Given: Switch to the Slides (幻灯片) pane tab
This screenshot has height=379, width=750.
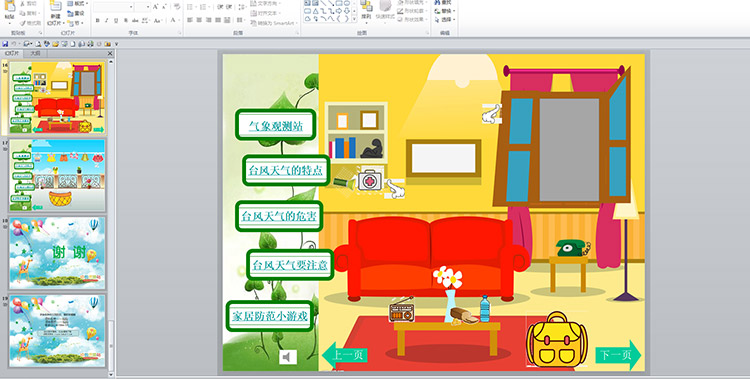Looking at the screenshot, I should pos(12,54).
